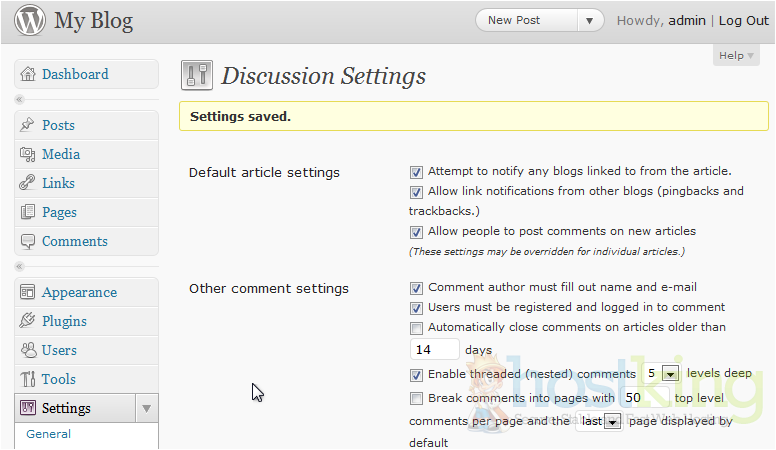Click the Links chain icon
Image resolution: width=776 pixels, height=450 pixels.
point(28,184)
